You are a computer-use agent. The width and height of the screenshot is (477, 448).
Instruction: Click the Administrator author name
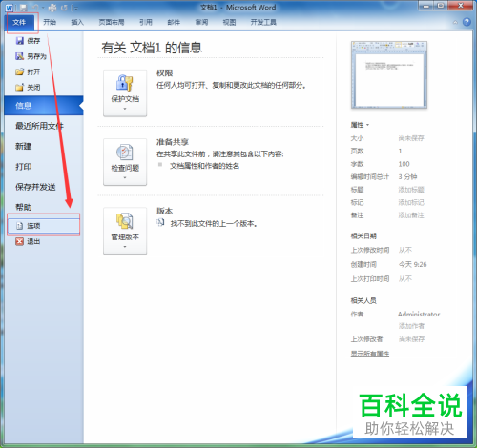[419, 315]
